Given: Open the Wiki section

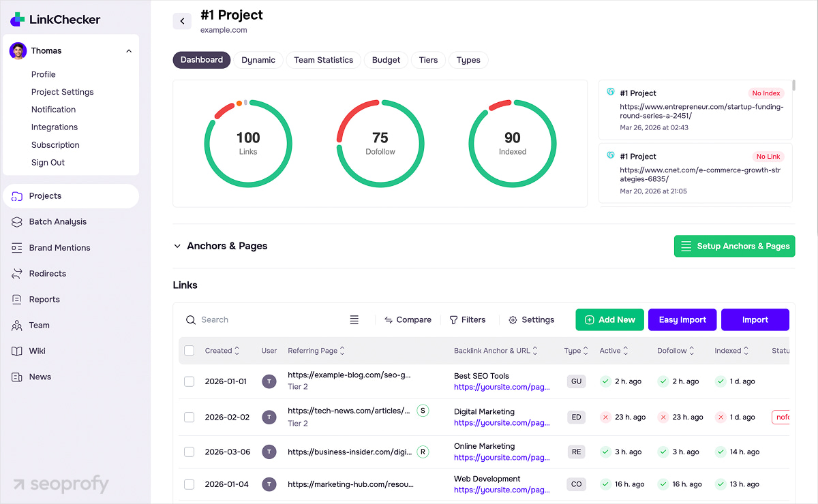Looking at the screenshot, I should [37, 351].
